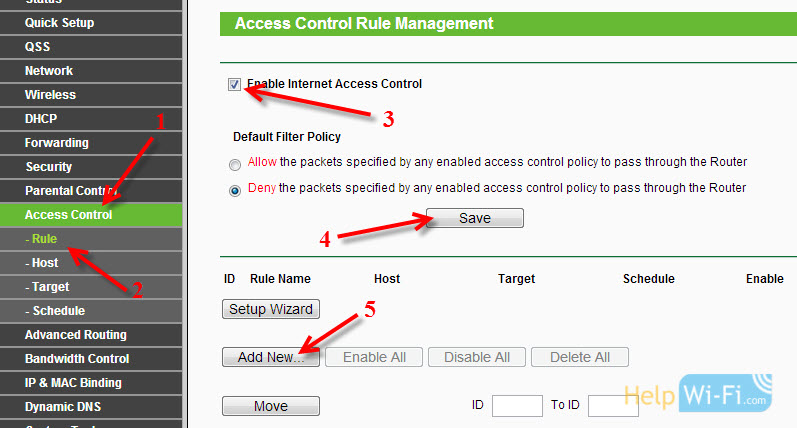Open the Target submenu item
The width and height of the screenshot is (797, 428).
91,287
